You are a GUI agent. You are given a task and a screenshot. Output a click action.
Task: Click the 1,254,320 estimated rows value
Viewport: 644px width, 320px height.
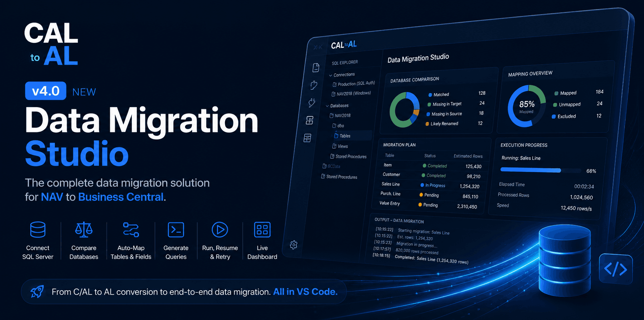469,186
